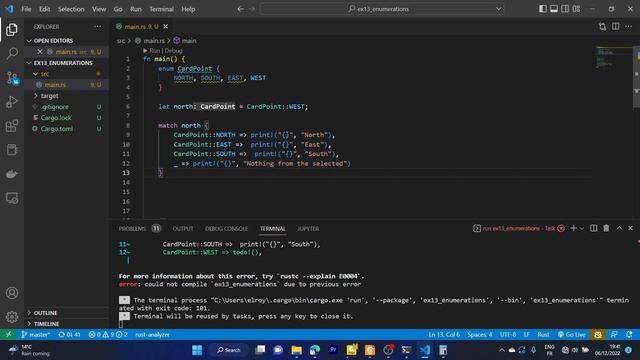Open the Accounts menu icon
The image size is (640, 360).
pos(12,293)
